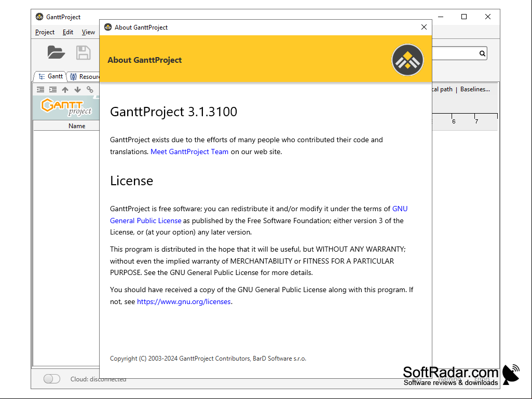Open the View menu

[88, 32]
